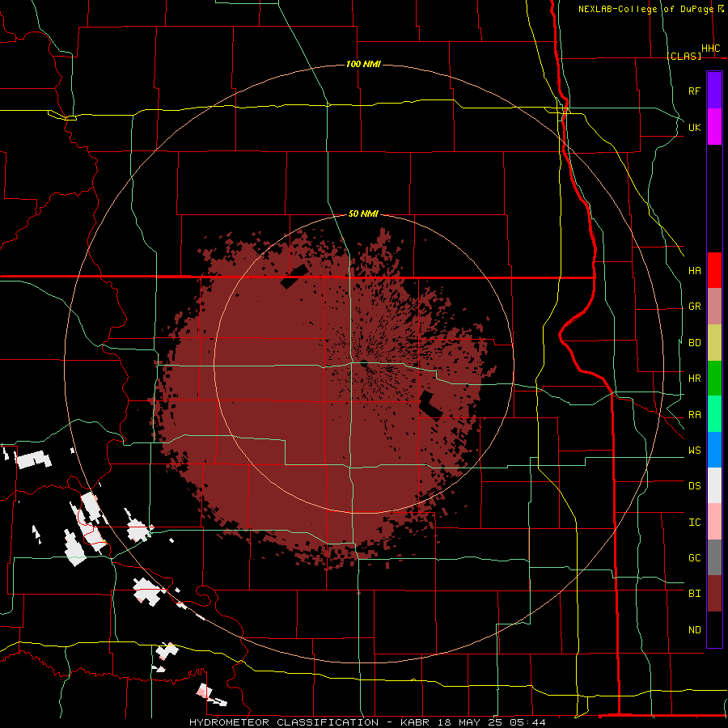The image size is (728, 728).
Task: Click the "100 NMI" range ring label
Action: click(x=363, y=64)
